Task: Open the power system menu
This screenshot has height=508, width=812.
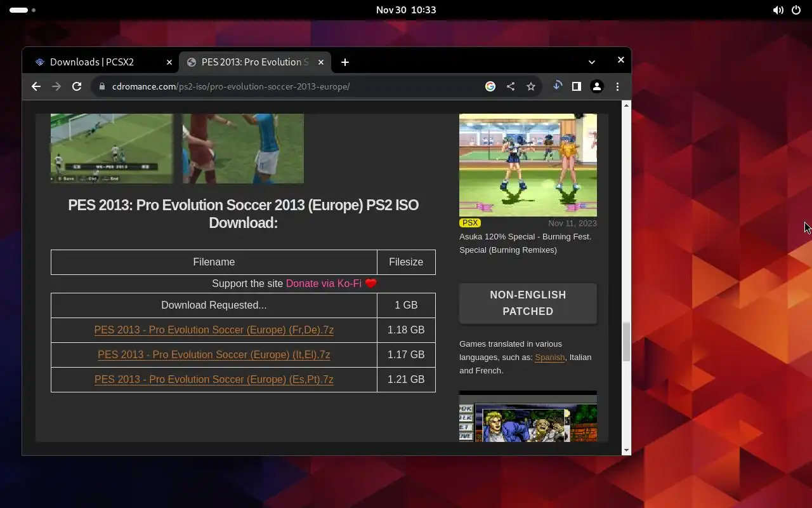Action: 796,10
